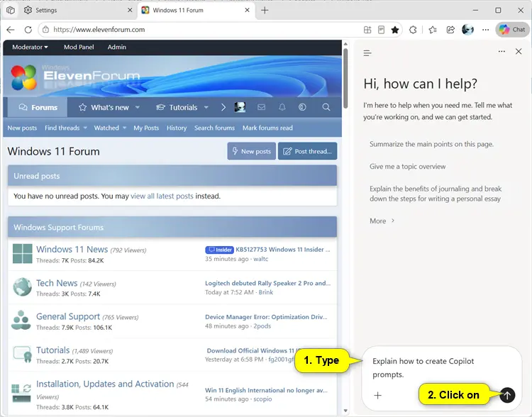
Task: Open the Edge profile avatar
Action: point(468,30)
